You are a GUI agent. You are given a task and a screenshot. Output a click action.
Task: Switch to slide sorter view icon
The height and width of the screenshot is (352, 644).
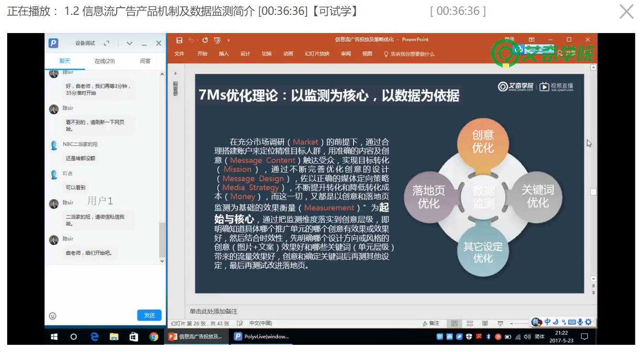[470, 323]
